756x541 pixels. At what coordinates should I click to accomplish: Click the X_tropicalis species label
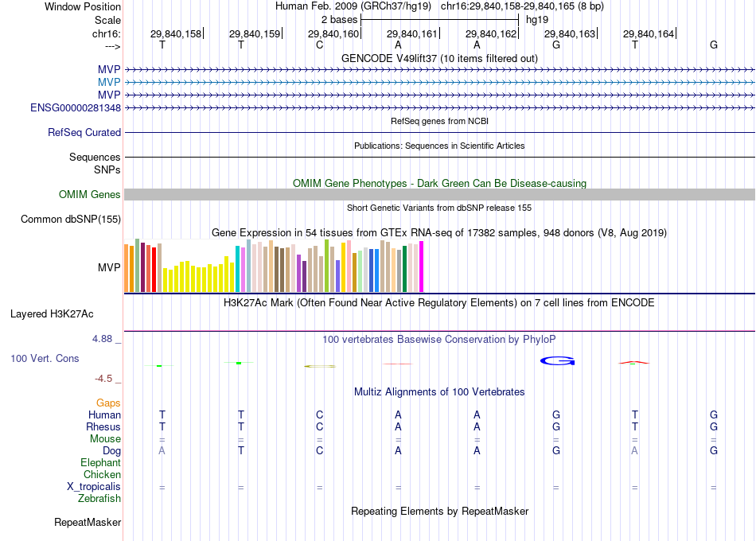coord(94,487)
